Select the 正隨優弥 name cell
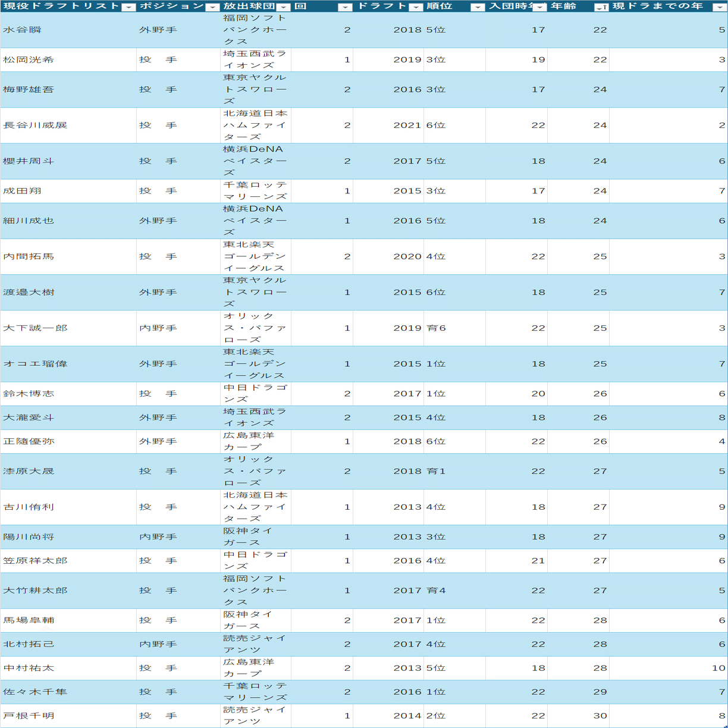This screenshot has height=728, width=728. click(68, 441)
